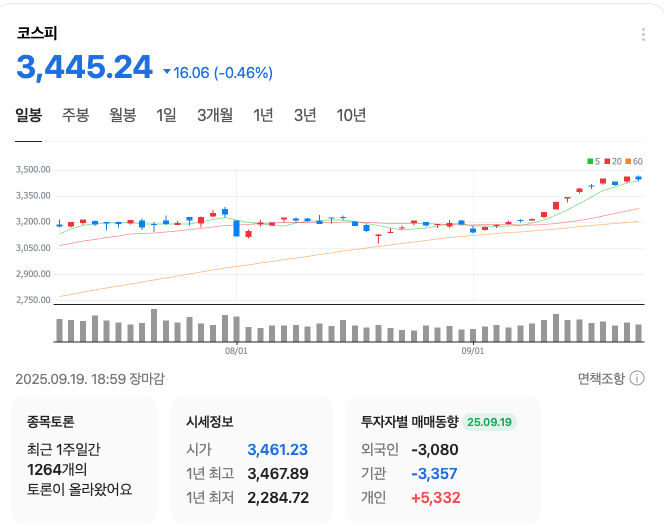Screen dimensions: 664x532
Task: Switch to the 월봉 monthly chart tab
Action: click(123, 115)
